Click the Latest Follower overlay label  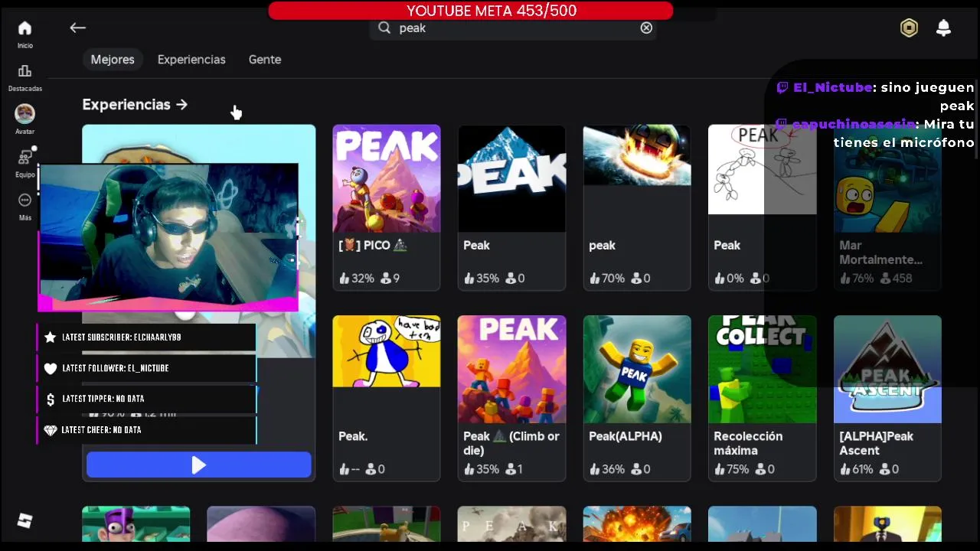click(116, 368)
